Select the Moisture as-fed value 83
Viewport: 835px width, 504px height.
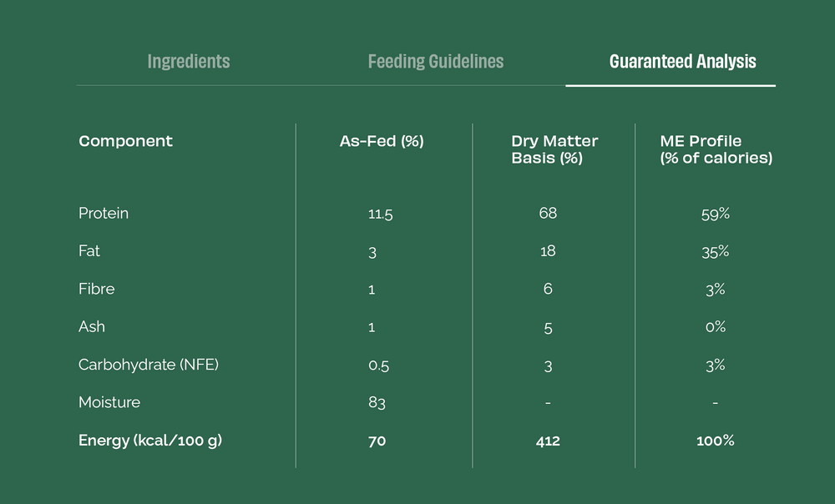coord(377,403)
